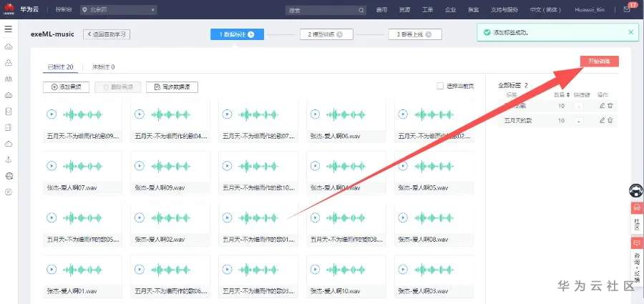Open 备案 in the top navigation
Screen dimensions: 644x304
(x=473, y=10)
